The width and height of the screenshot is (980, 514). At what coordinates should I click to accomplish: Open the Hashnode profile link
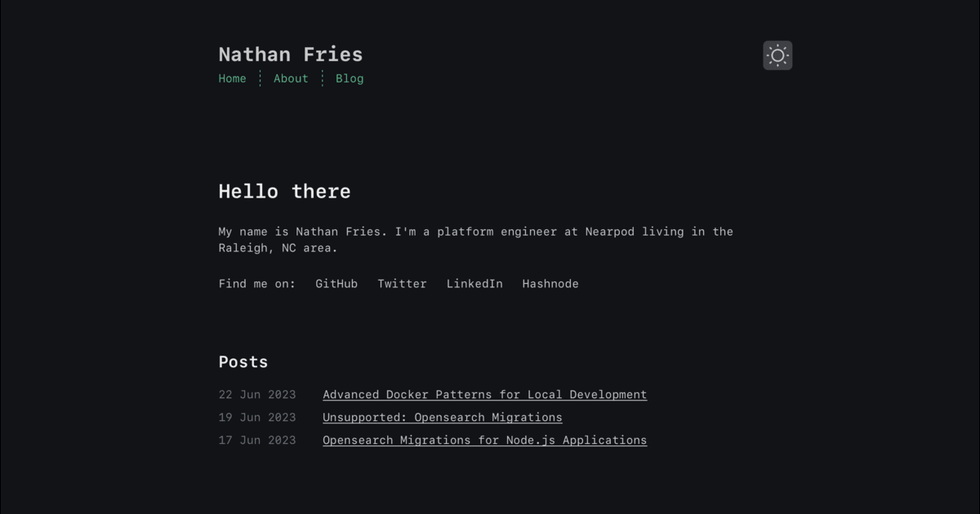(550, 283)
